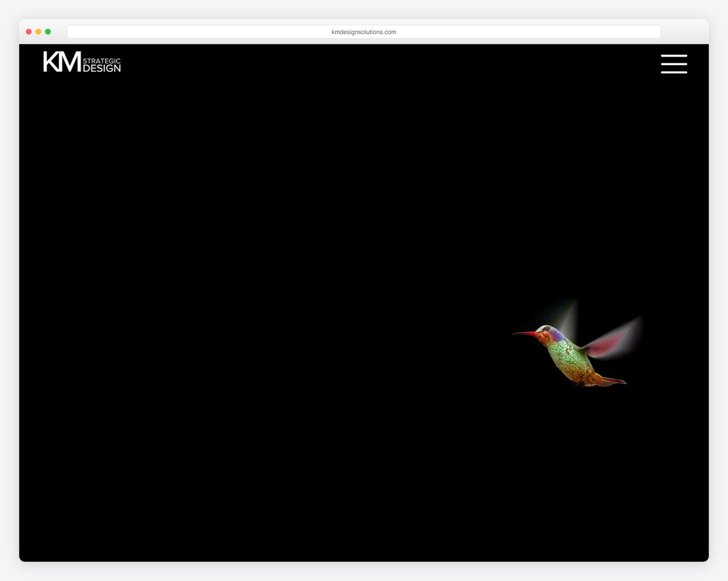Click the word STRATEGIC in the logo

[101, 61]
